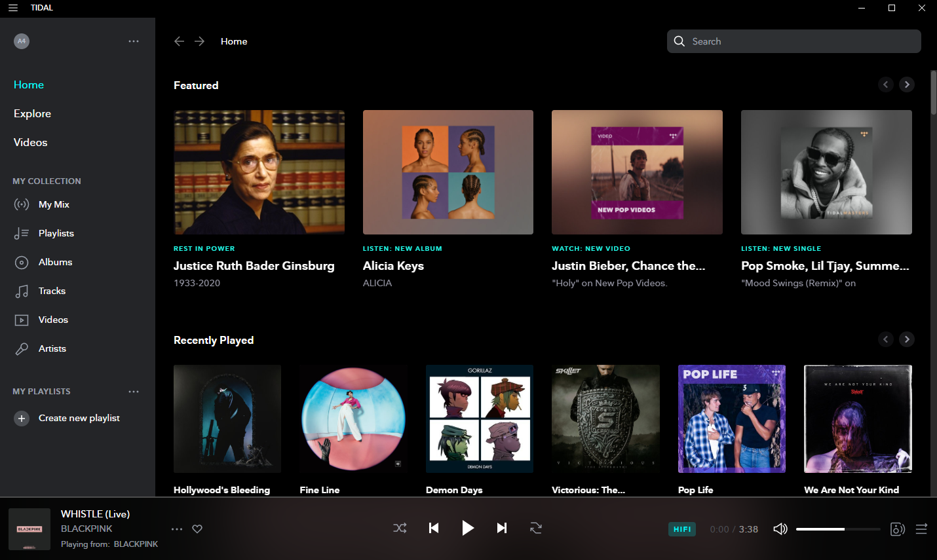The width and height of the screenshot is (937, 560).
Task: Skip to the next track
Action: (502, 528)
